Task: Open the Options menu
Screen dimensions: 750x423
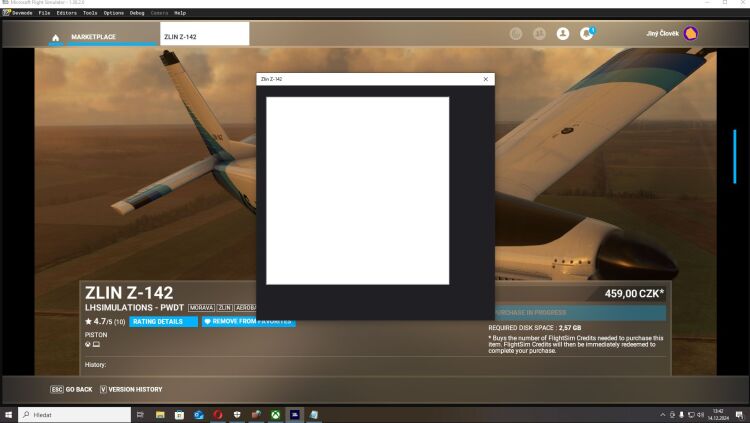Action: [113, 13]
